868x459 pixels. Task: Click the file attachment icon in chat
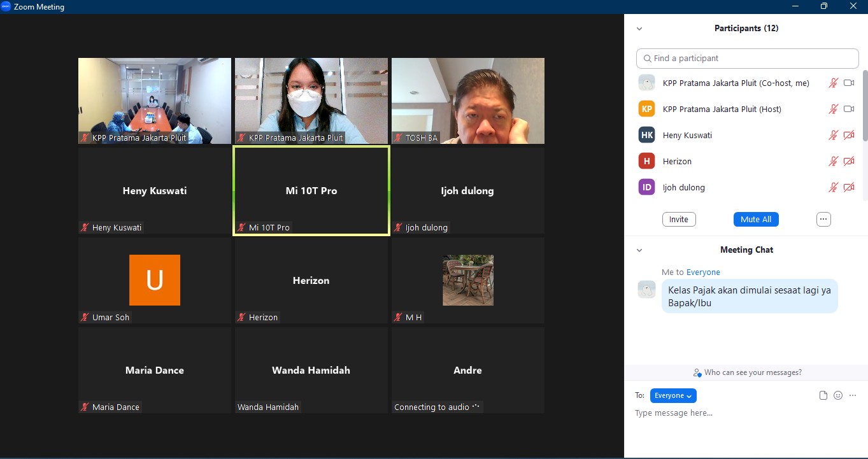click(823, 395)
